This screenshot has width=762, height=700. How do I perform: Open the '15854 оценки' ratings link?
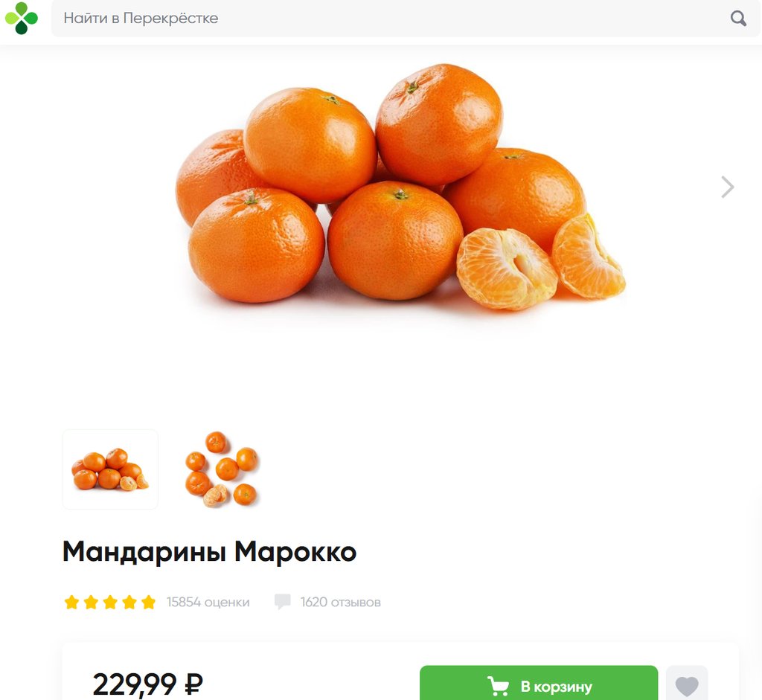[208, 603]
